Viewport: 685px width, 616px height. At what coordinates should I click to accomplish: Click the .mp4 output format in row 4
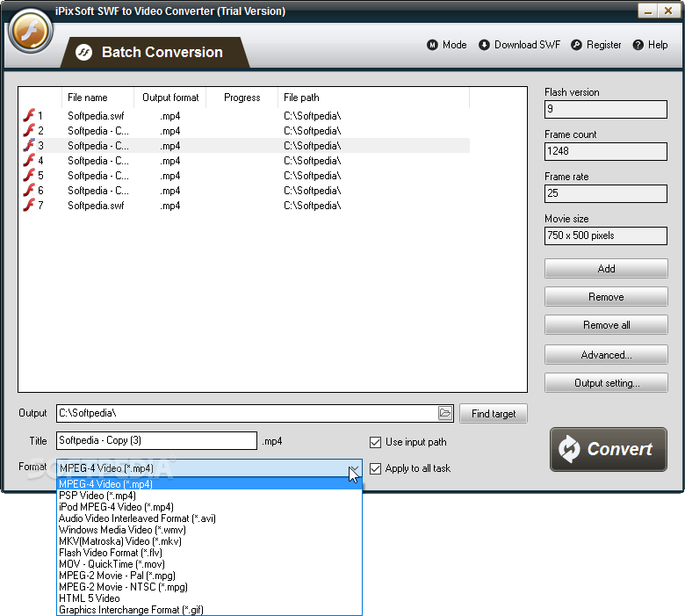(x=169, y=161)
